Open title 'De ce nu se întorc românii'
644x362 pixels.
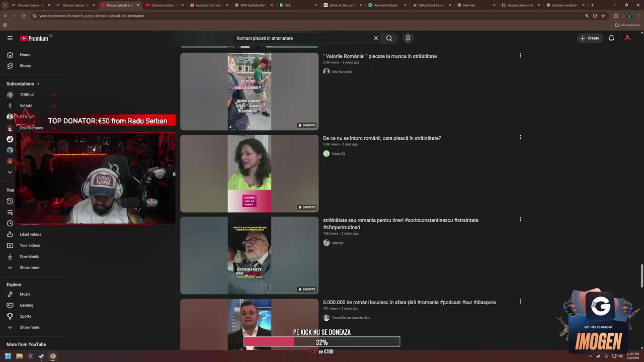pos(382,138)
